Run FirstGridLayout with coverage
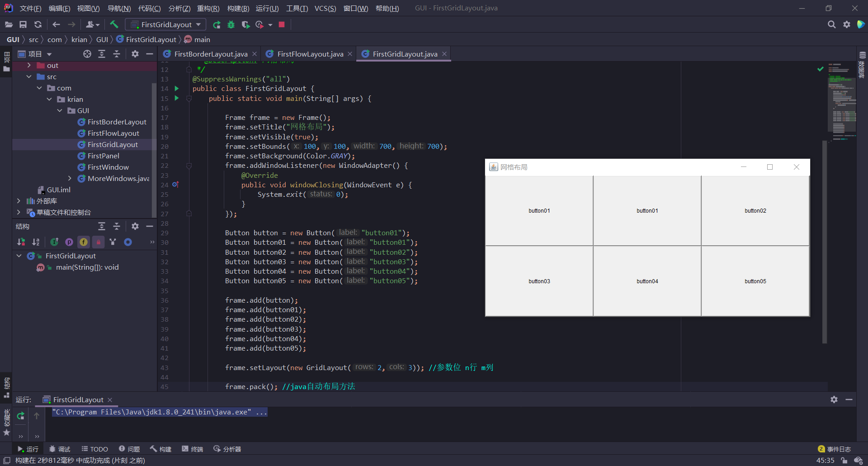The width and height of the screenshot is (868, 466). click(245, 24)
